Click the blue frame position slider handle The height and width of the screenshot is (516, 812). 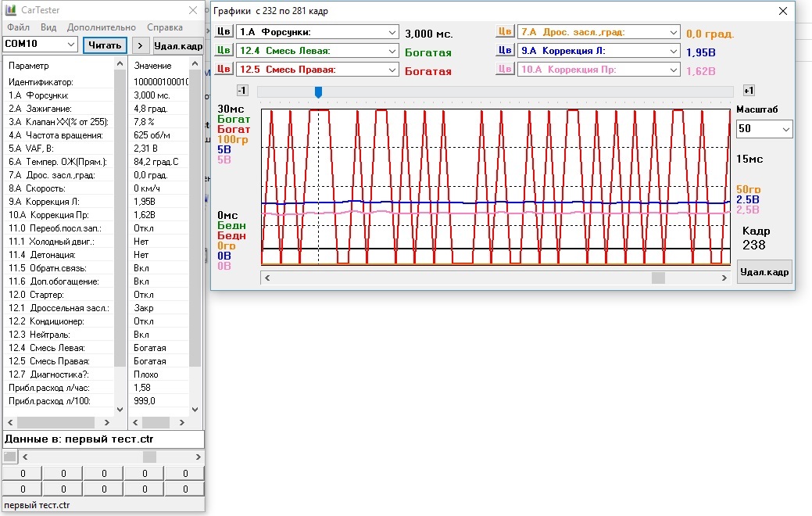click(319, 91)
